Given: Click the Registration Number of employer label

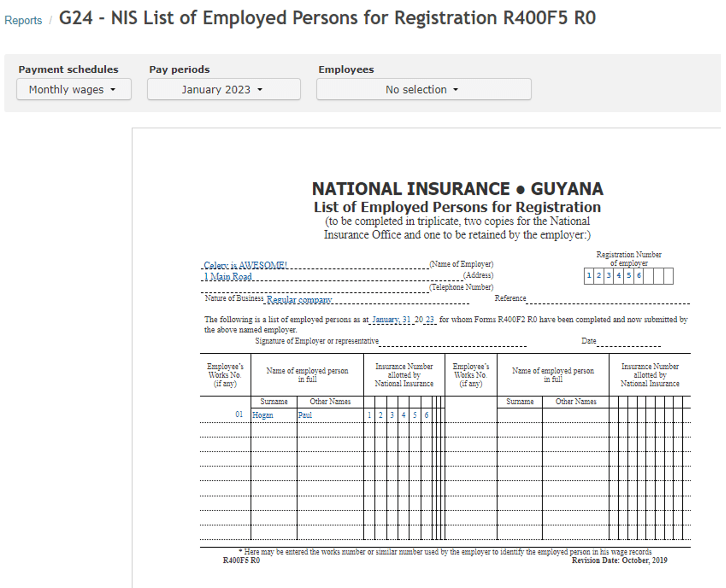Looking at the screenshot, I should [x=629, y=259].
